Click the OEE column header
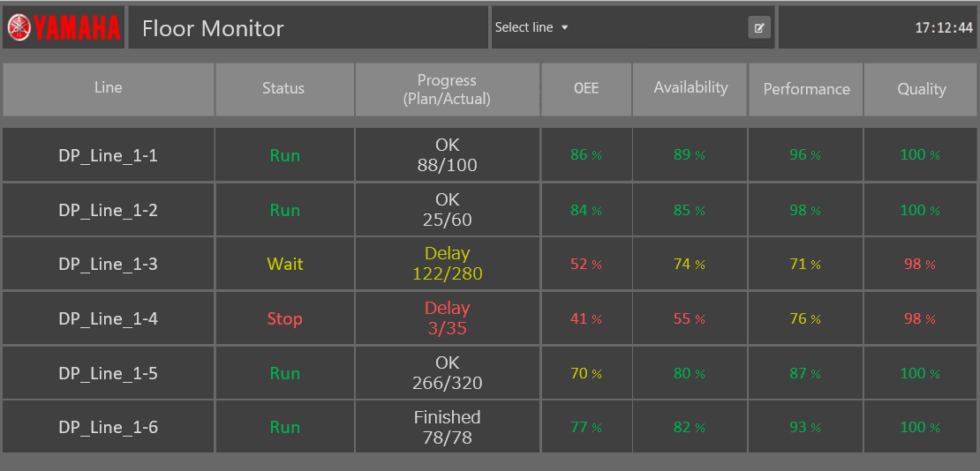 point(585,88)
